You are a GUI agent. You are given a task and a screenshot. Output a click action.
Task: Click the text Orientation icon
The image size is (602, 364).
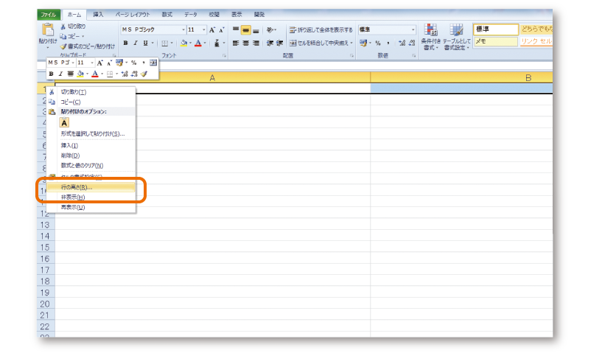(270, 29)
